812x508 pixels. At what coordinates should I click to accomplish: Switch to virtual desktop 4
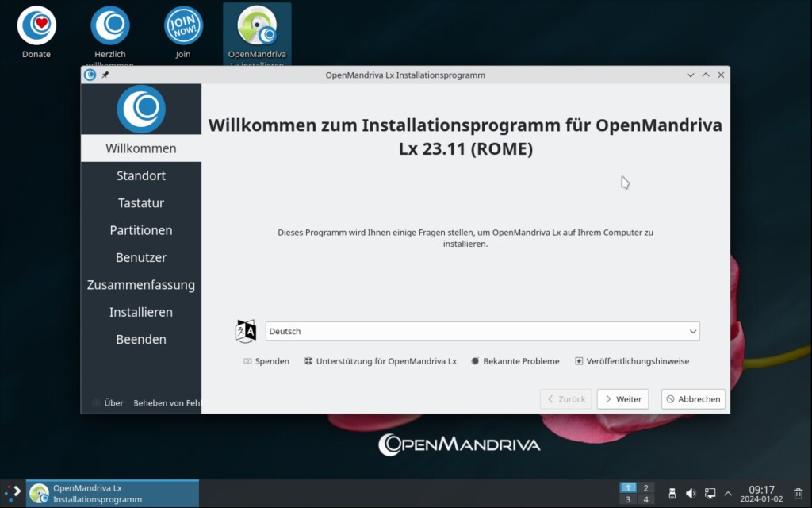pos(645,500)
